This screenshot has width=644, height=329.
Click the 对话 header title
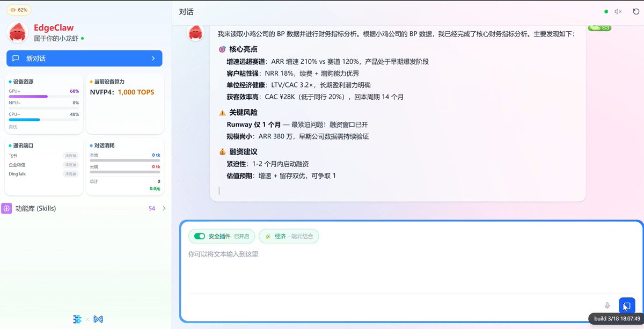186,12
